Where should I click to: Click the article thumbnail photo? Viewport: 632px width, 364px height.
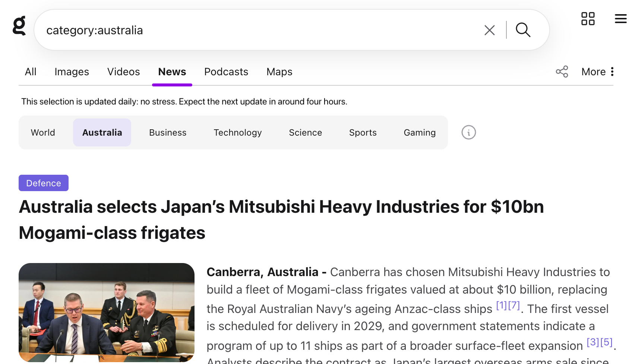pos(107,312)
